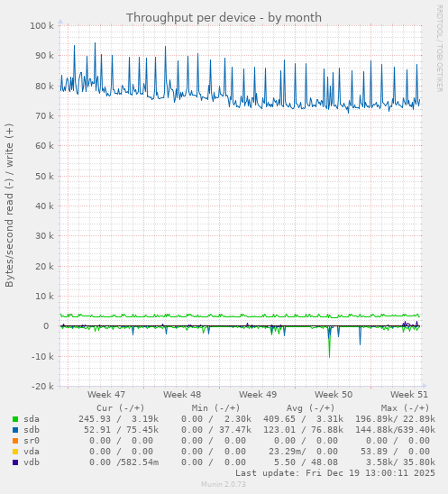Click the orange sr0 legend color swatch
Image resolution: width=448 pixels, height=494 pixels.
click(15, 441)
